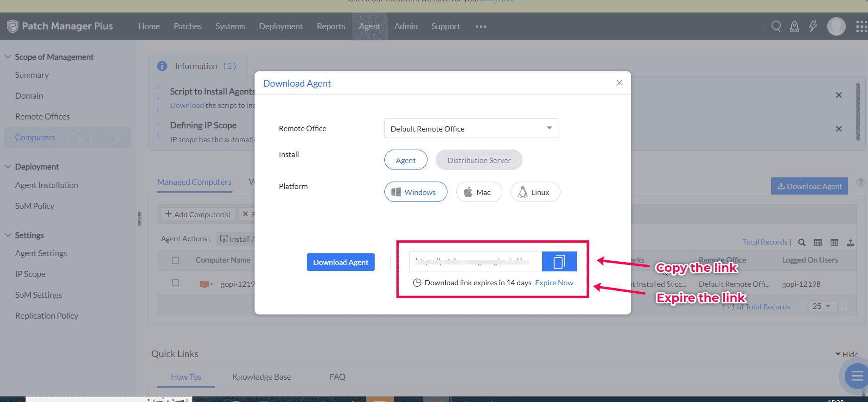Viewport: 868px width, 402px height.
Task: Search the computers table with the magnifier icon
Action: click(x=802, y=242)
